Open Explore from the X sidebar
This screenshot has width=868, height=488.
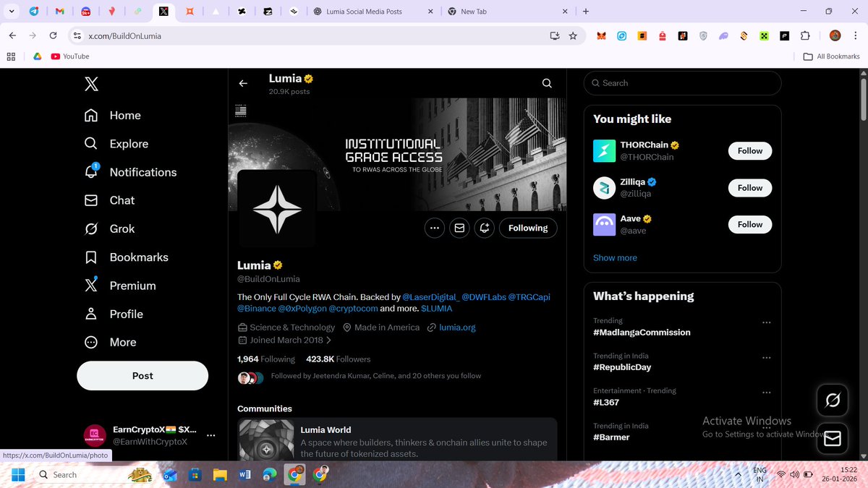point(129,143)
